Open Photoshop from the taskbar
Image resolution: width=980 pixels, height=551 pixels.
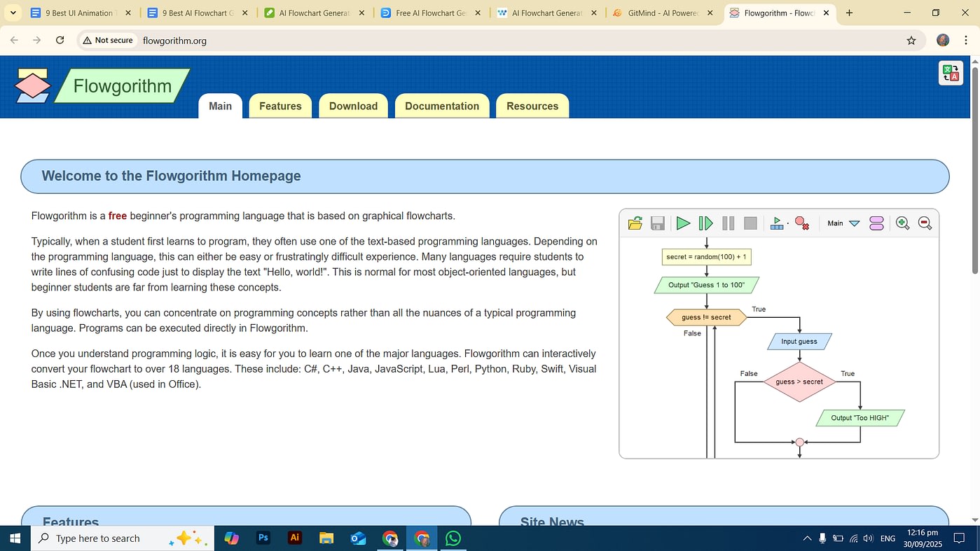click(263, 538)
